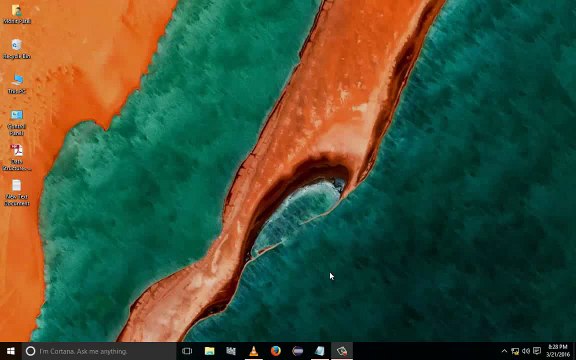The image size is (576, 360).
Task: Select the New Text Document desktop icon
Action: coord(17,193)
